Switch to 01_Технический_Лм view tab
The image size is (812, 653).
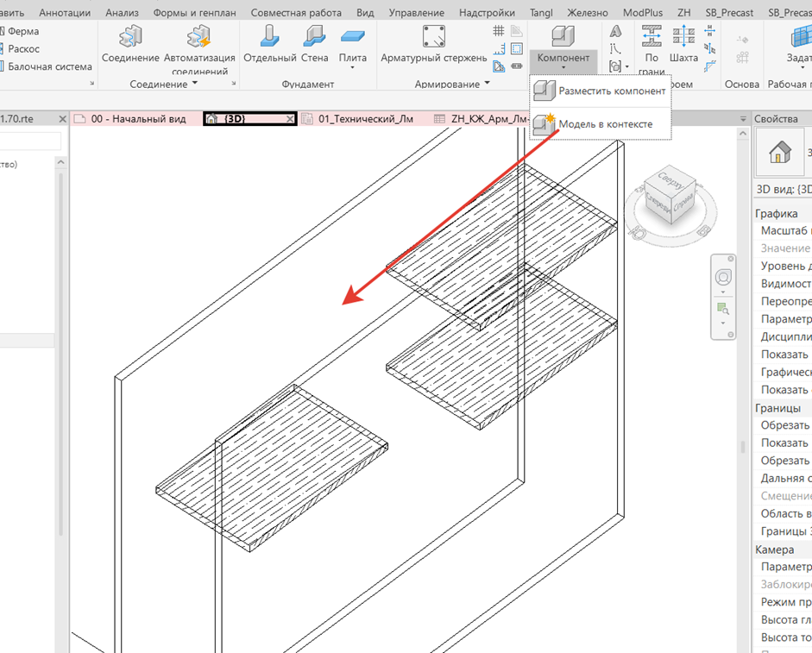pyautogui.click(x=364, y=119)
